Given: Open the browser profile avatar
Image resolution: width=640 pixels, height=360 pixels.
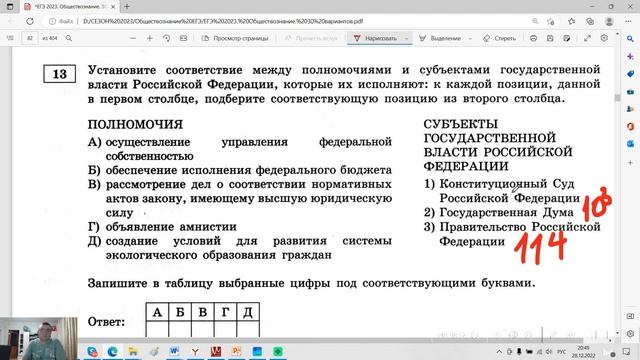Looking at the screenshot, I should pos(609,21).
